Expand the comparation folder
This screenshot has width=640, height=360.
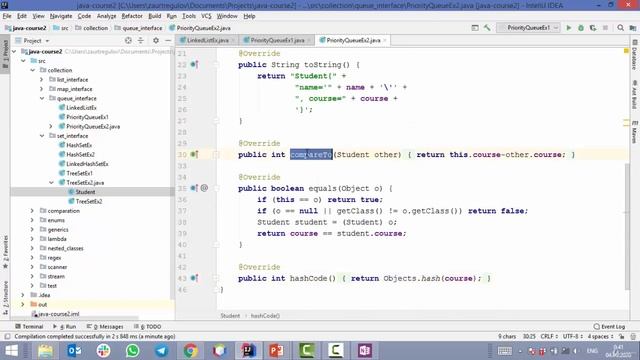coord(32,211)
